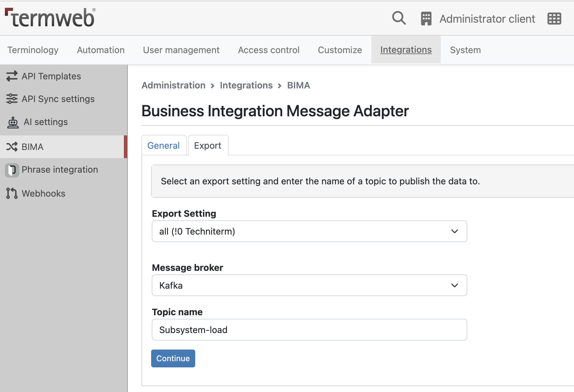This screenshot has width=574, height=392.
Task: Click the Webhooks branch icon
Action: (12, 193)
